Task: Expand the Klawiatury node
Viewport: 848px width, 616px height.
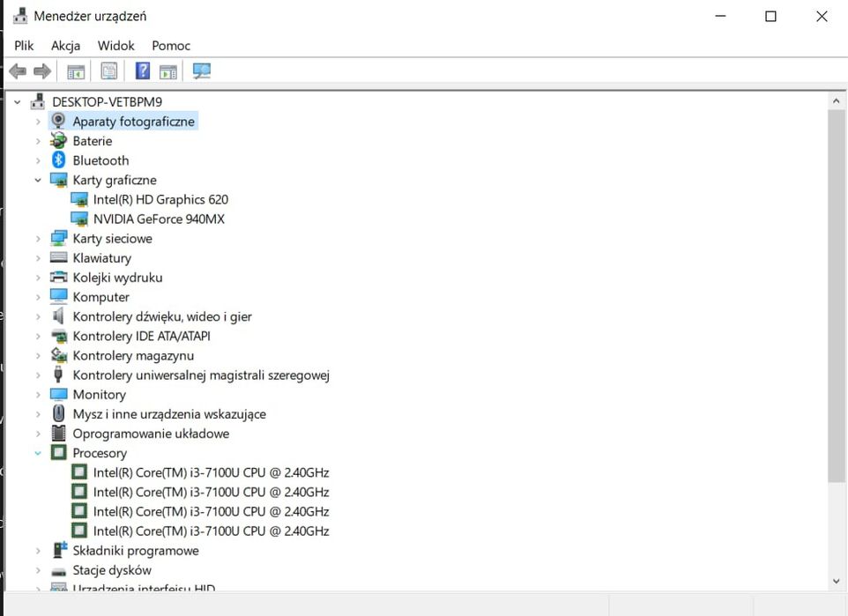Action: click(38, 257)
